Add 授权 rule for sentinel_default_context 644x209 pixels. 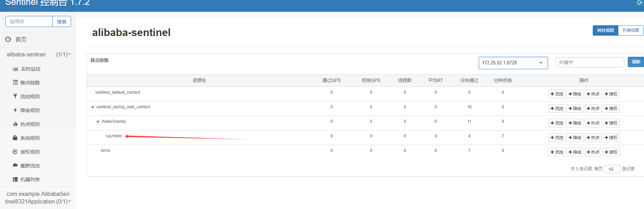tap(611, 94)
